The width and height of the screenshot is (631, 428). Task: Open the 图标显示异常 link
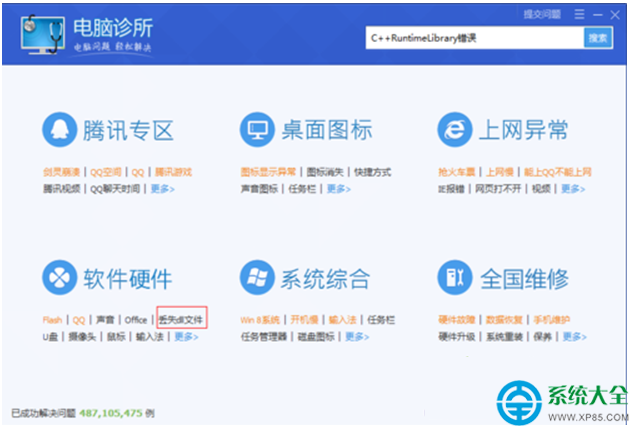pos(268,173)
